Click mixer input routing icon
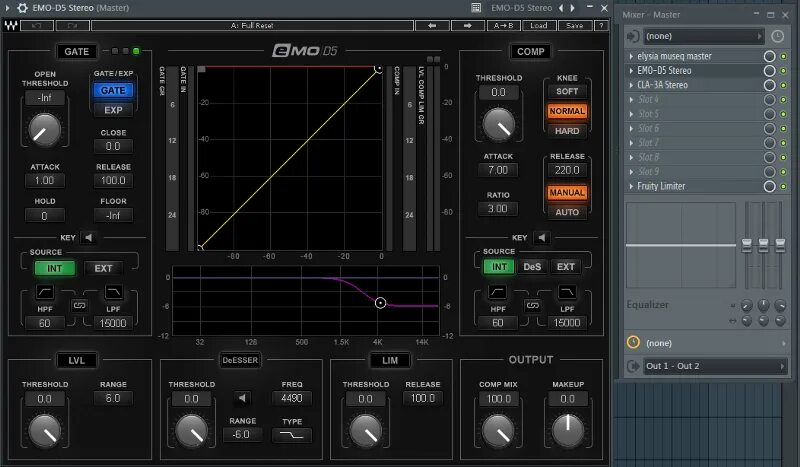Viewport: 800px width, 467px height. (633, 36)
